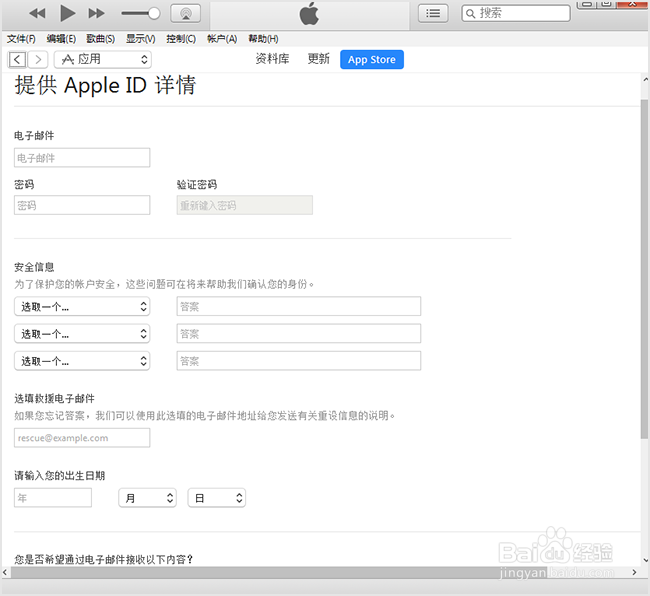The image size is (650, 596).
Task: Open the 歌曲(S) menu
Action: pyautogui.click(x=100, y=39)
